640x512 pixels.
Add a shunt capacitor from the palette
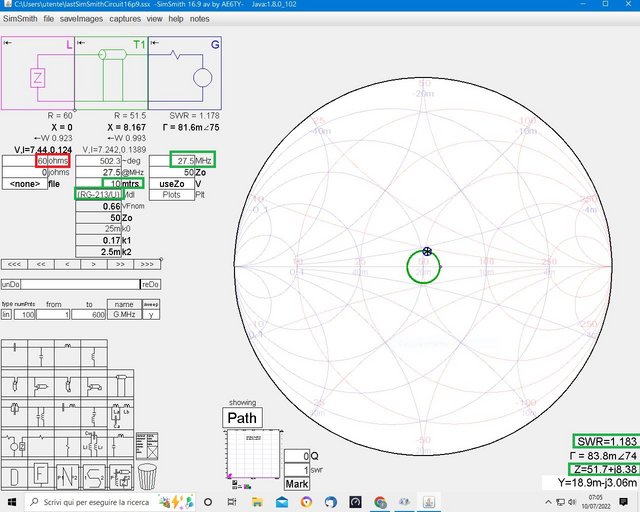pos(41,354)
